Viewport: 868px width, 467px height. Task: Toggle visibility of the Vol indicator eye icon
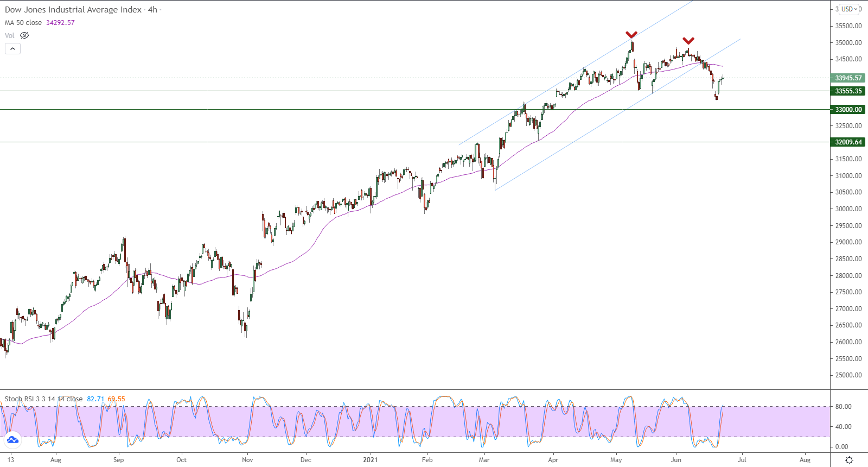(24, 35)
